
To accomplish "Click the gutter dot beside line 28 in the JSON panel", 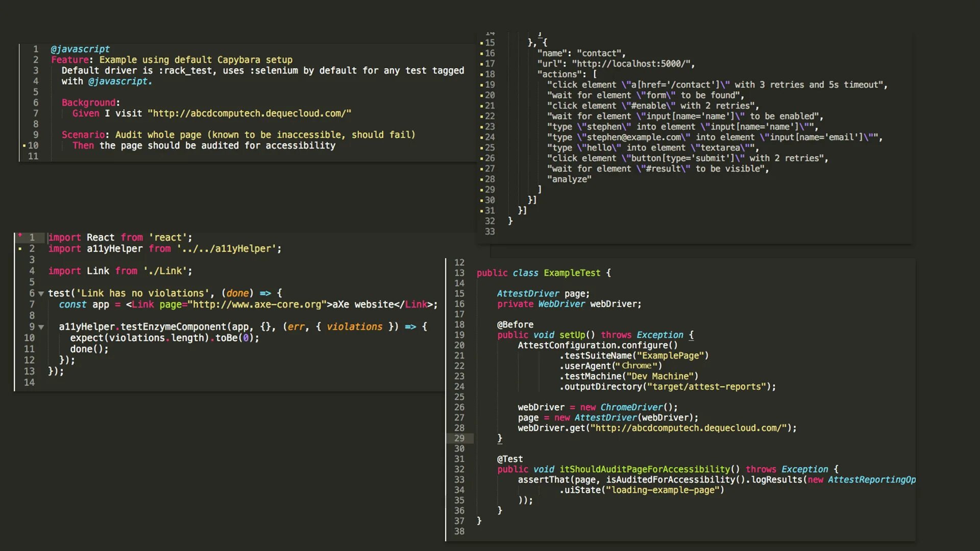I will point(481,180).
